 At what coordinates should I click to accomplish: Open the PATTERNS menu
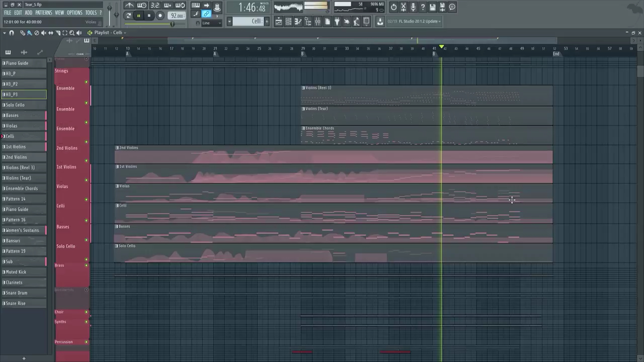tap(43, 13)
